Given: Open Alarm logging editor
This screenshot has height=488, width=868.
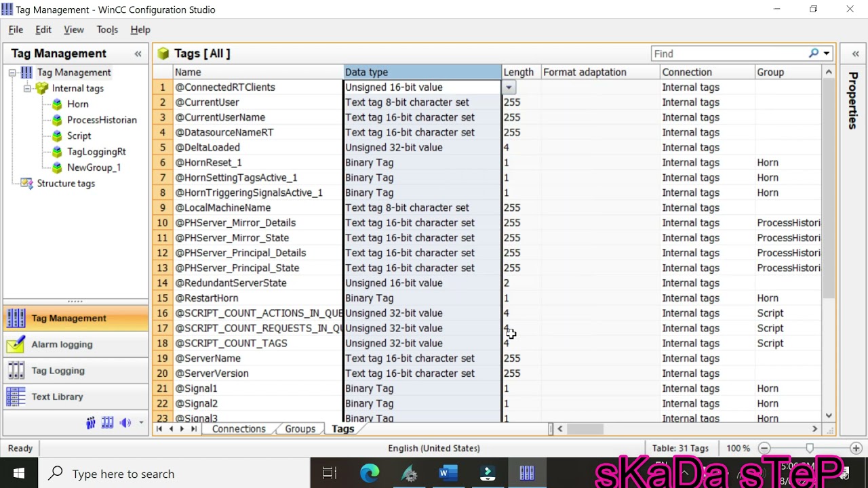Looking at the screenshot, I should click(x=75, y=344).
